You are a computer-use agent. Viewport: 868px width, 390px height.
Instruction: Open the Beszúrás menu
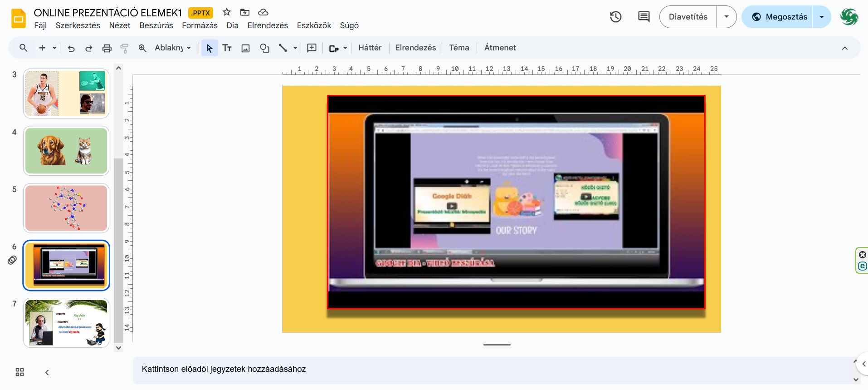pyautogui.click(x=156, y=25)
